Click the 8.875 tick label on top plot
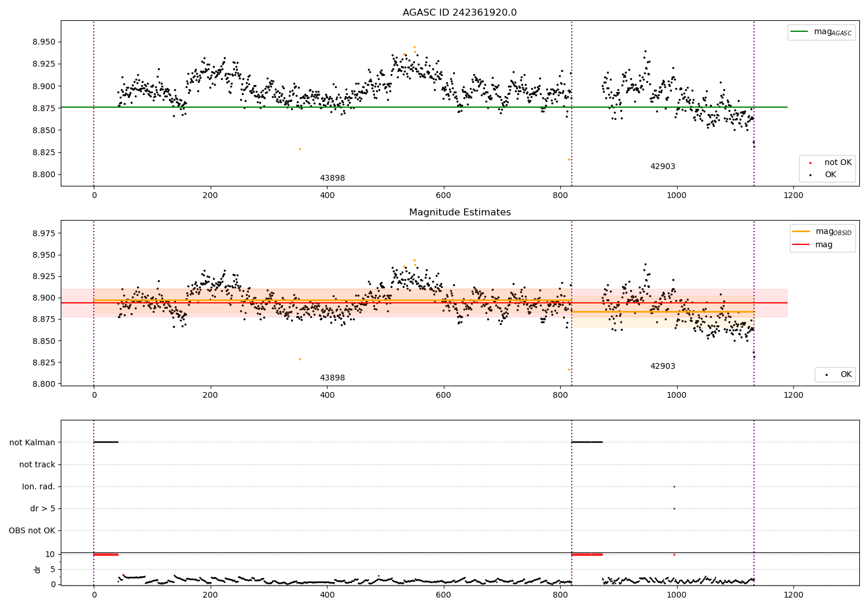Image resolution: width=868 pixels, height=608 pixels. (x=44, y=108)
